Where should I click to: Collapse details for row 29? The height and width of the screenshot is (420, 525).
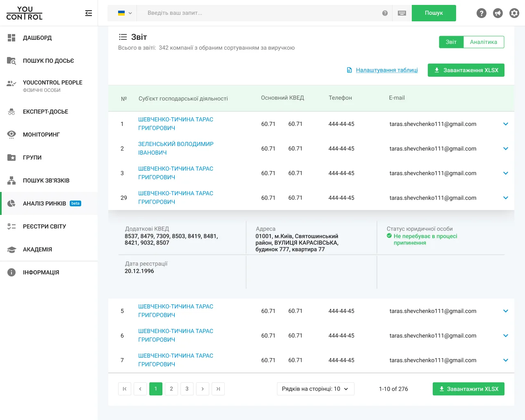tap(506, 198)
